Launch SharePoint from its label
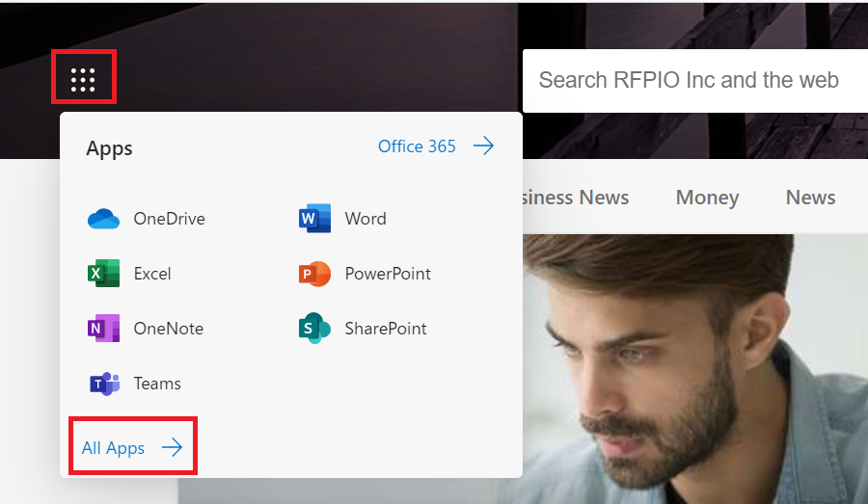 pos(386,328)
